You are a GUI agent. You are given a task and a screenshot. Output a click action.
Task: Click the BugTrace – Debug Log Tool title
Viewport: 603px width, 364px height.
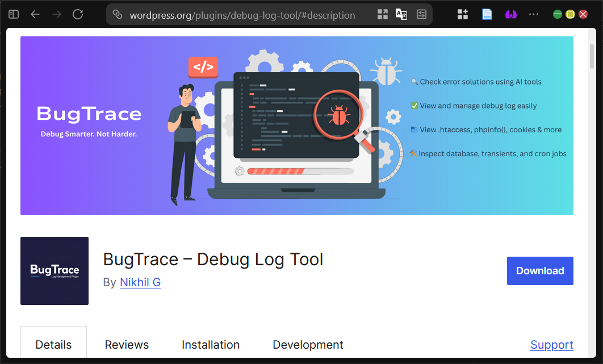point(213,260)
